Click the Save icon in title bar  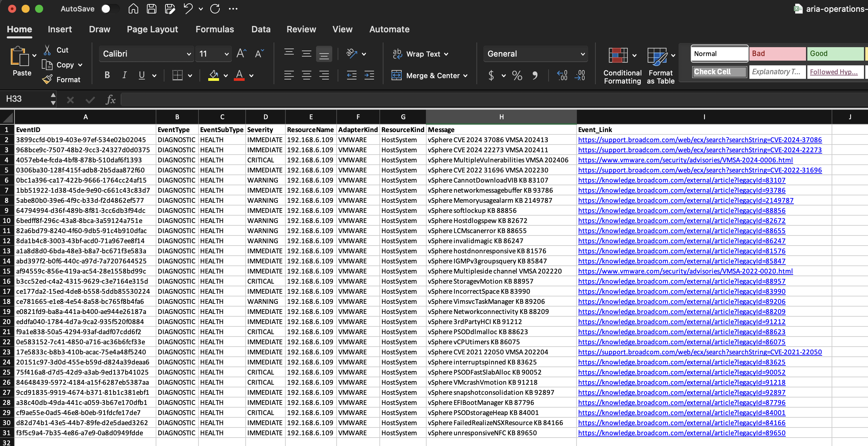coord(152,9)
